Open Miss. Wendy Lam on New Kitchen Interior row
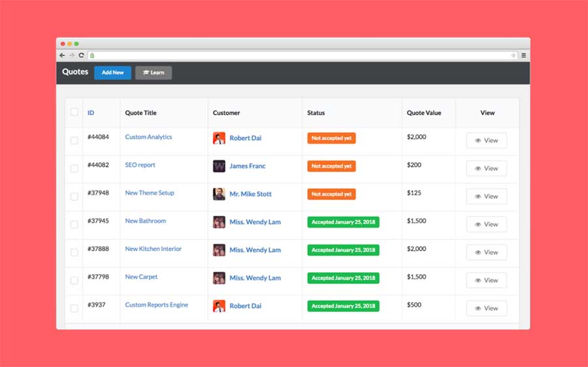Viewport: 588px width, 367px height. click(255, 250)
